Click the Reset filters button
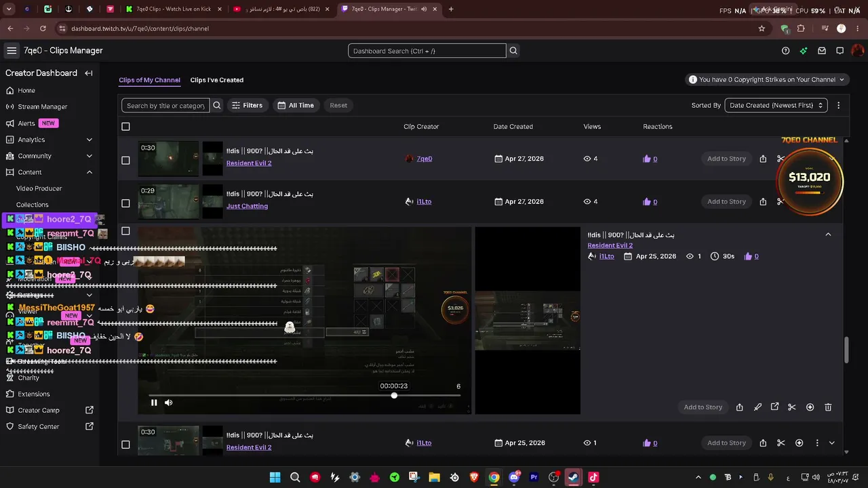Image resolution: width=868 pixels, height=488 pixels. click(x=338, y=105)
